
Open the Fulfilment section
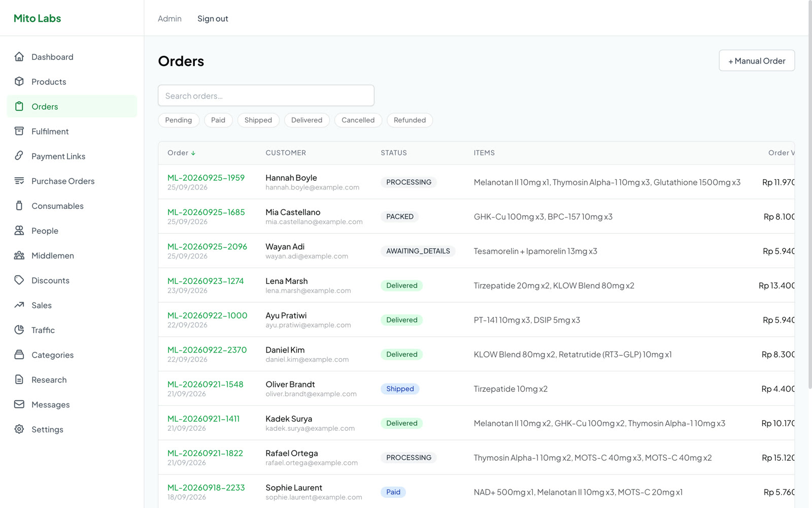pyautogui.click(x=72, y=132)
